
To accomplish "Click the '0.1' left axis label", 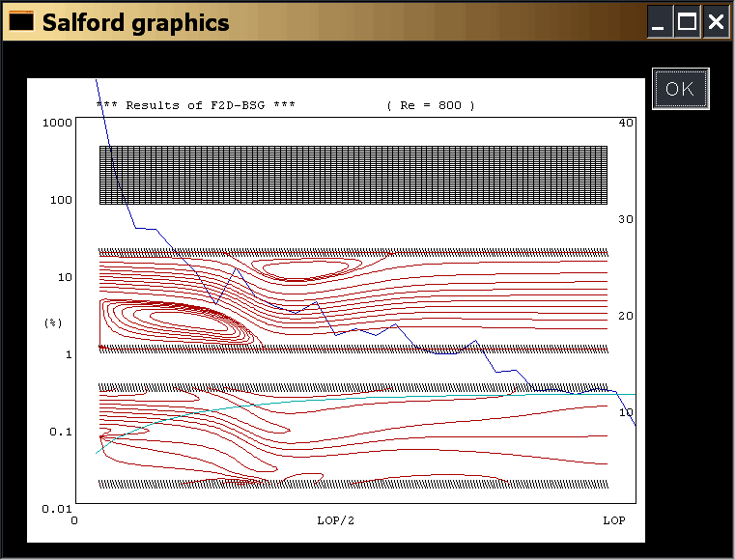I will tap(61, 432).
